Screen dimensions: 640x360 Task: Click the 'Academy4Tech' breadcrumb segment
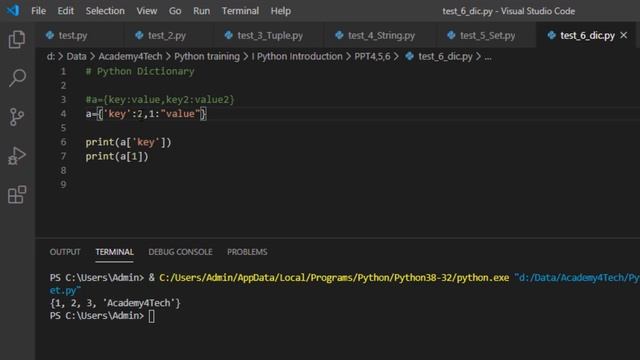130,56
